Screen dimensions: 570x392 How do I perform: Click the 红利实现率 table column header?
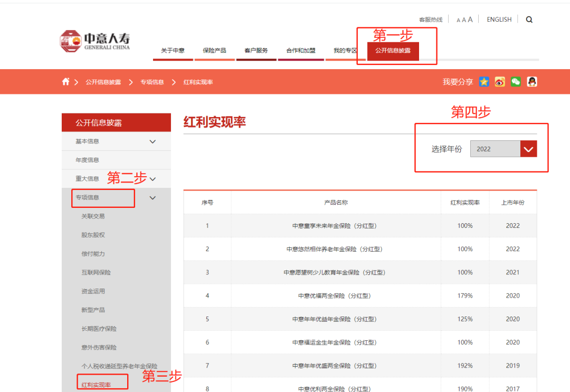(x=465, y=203)
